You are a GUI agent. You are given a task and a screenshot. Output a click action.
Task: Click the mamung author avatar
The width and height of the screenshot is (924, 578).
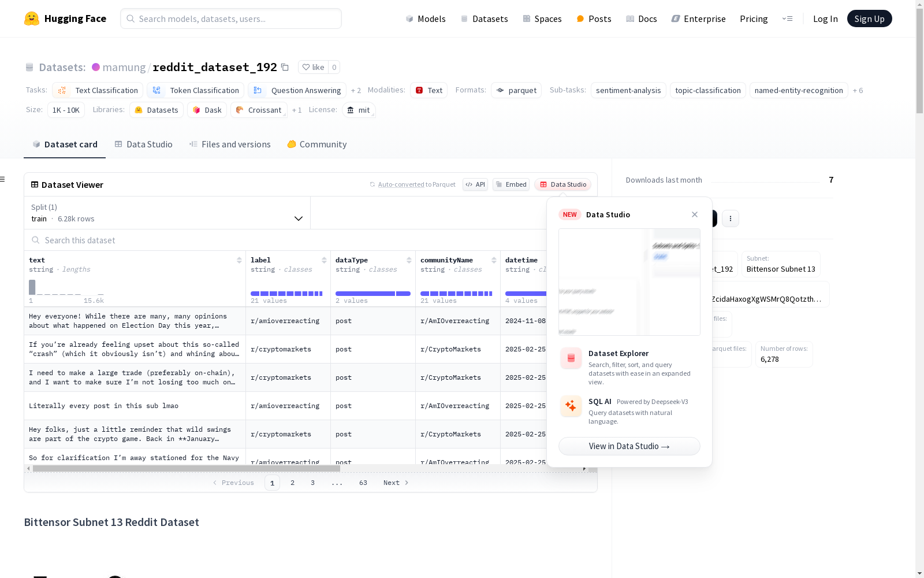coord(96,67)
